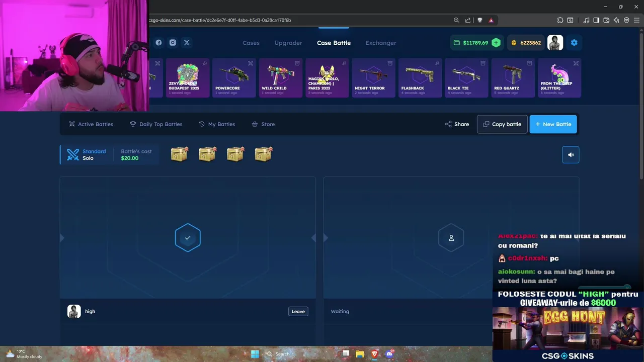Image resolution: width=644 pixels, height=362 pixels.
Task: Create a New Battle
Action: (553, 124)
